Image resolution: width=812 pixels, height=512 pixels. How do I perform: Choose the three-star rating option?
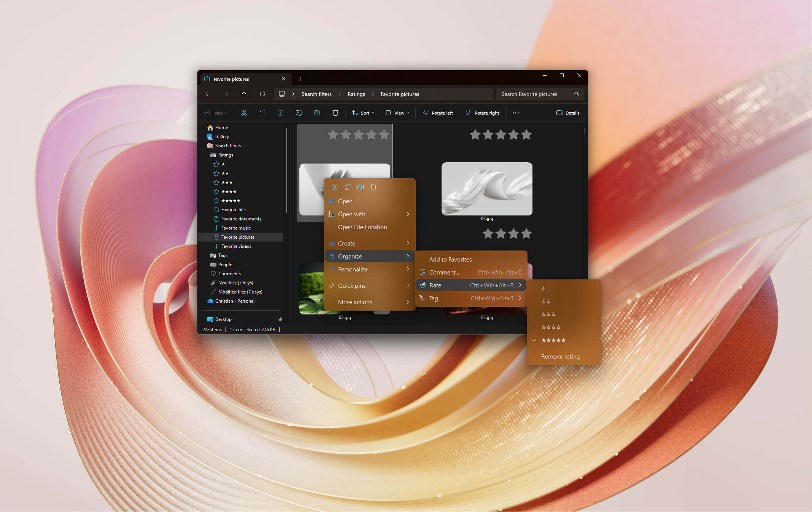pos(564,314)
